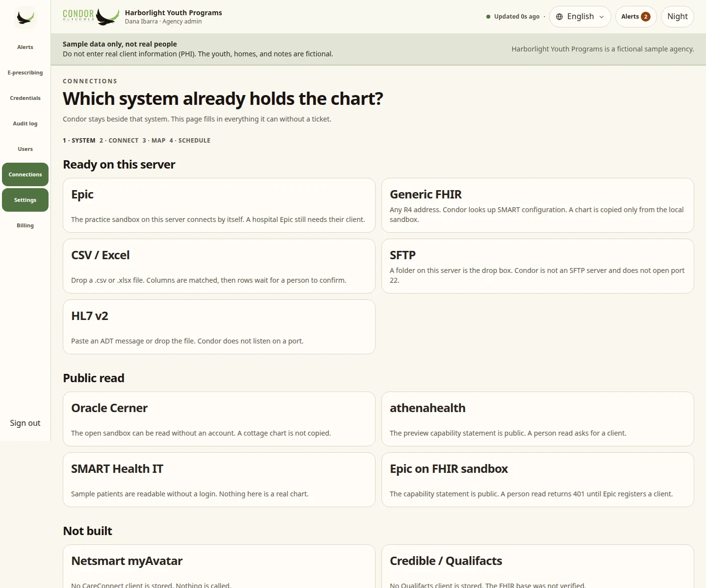This screenshot has height=588, width=706.
Task: Select the Generic FHIR card
Action: point(538,205)
